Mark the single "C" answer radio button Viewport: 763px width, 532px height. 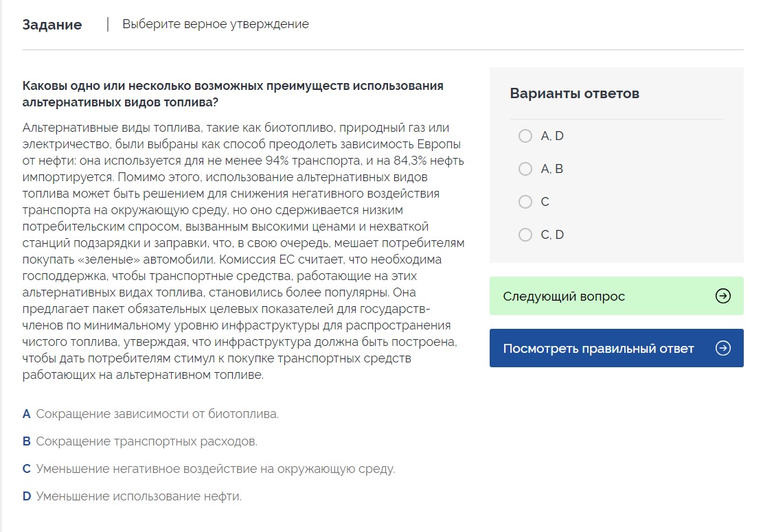[525, 202]
